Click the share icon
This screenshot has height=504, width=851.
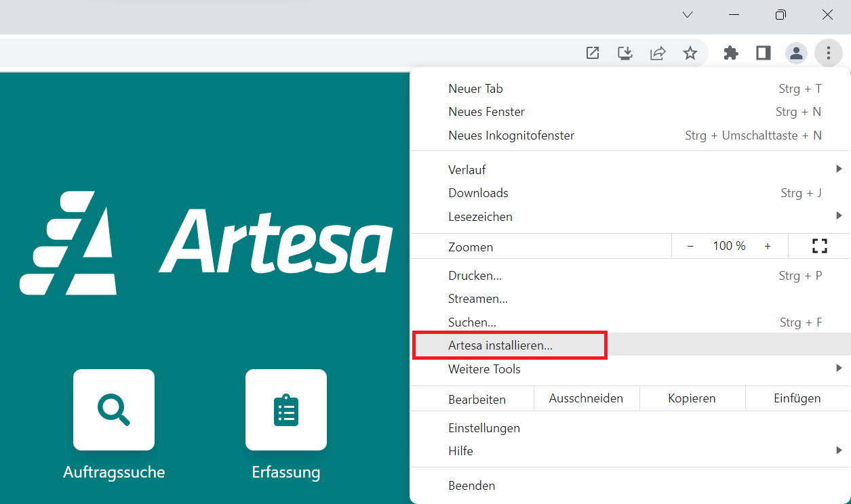pos(658,53)
